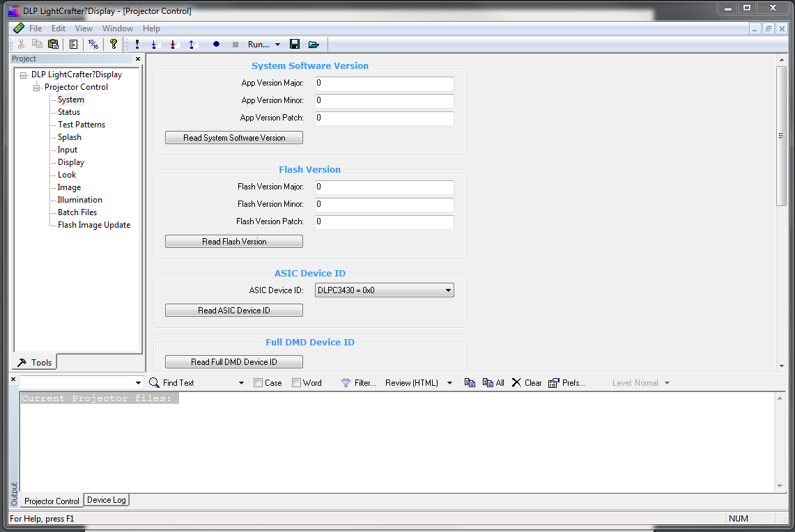This screenshot has height=532, width=795.
Task: Close the Project panel with its X
Action: [137, 58]
